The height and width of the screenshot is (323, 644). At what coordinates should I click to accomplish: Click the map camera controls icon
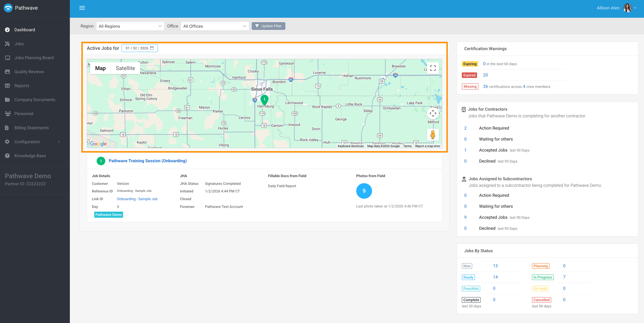[x=433, y=113]
